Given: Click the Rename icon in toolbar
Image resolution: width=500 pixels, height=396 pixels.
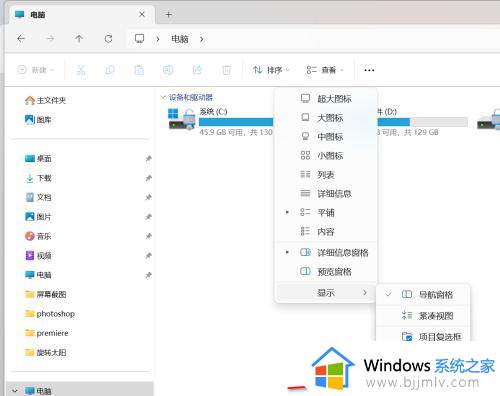Looking at the screenshot, I should click(168, 70).
